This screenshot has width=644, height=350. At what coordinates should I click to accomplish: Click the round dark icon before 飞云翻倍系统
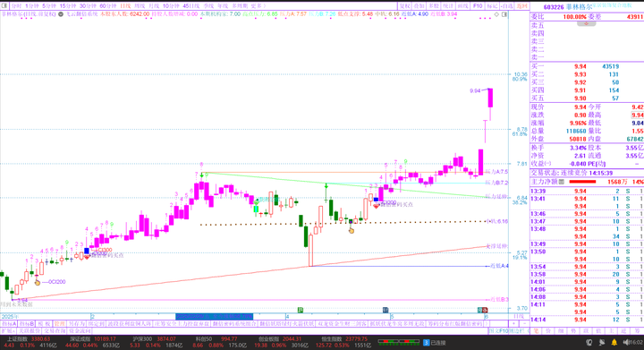click(x=61, y=14)
